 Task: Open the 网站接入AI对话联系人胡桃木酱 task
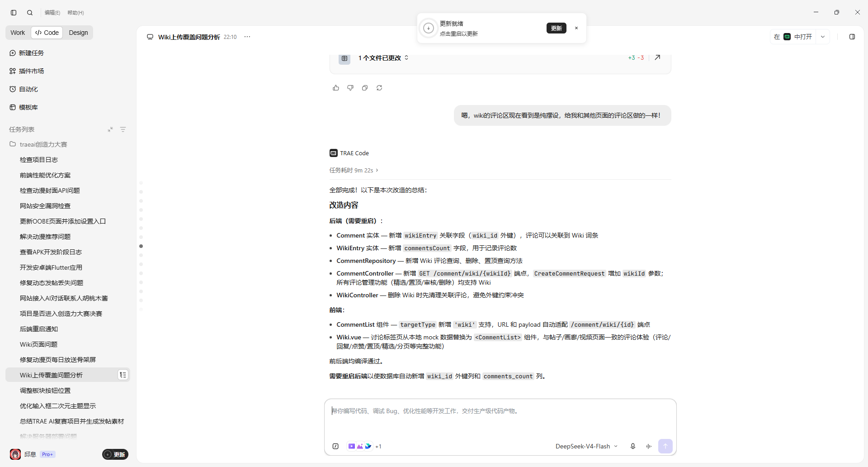pyautogui.click(x=68, y=298)
